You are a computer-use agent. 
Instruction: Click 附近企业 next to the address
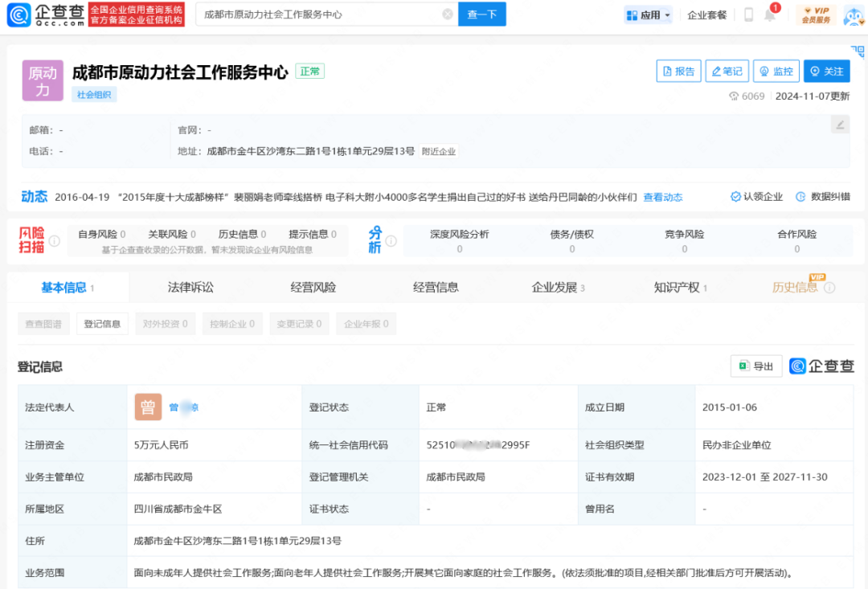[439, 152]
